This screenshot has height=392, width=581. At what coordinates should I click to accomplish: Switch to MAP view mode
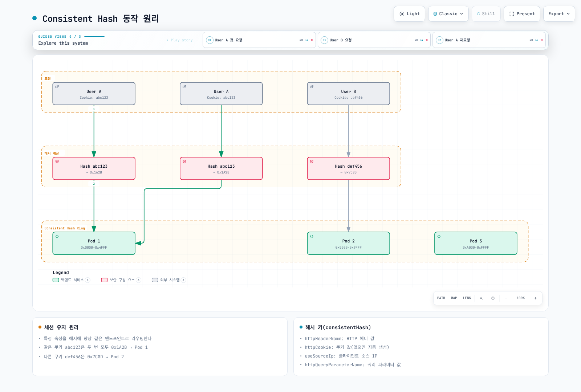coord(454,298)
